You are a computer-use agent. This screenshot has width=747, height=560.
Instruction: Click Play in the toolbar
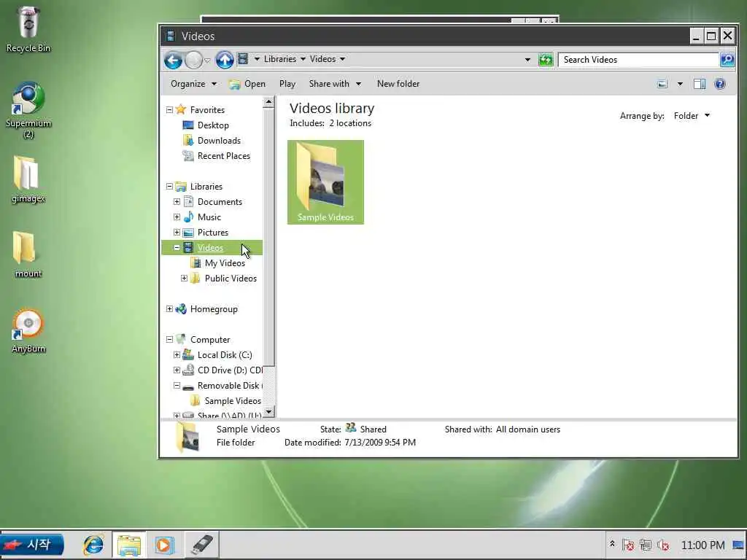pos(287,84)
